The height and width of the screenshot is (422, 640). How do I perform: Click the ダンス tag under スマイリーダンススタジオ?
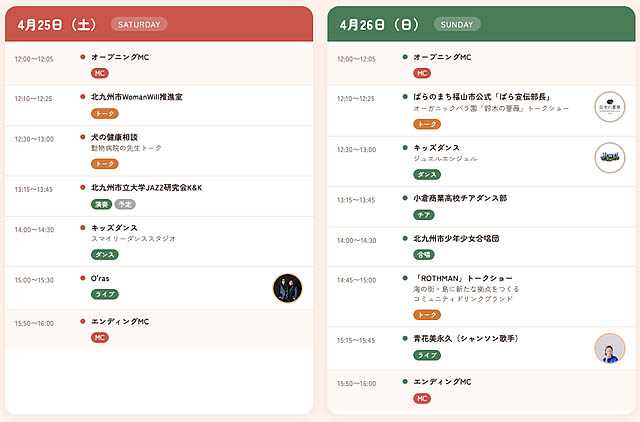[x=105, y=255]
